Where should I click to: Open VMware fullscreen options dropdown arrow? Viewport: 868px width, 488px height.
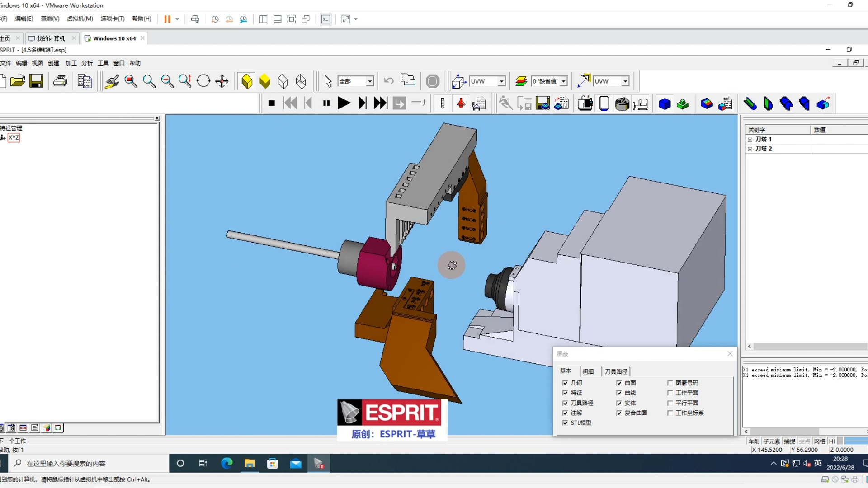coord(356,19)
